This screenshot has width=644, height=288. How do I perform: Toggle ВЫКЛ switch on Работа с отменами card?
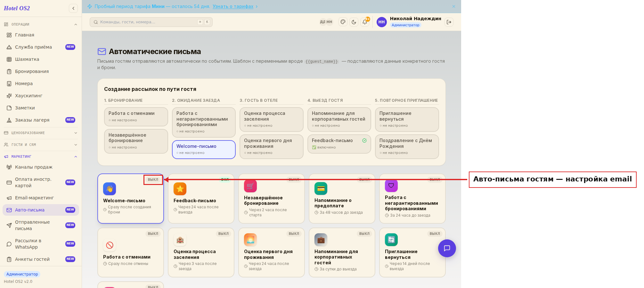pos(153,234)
